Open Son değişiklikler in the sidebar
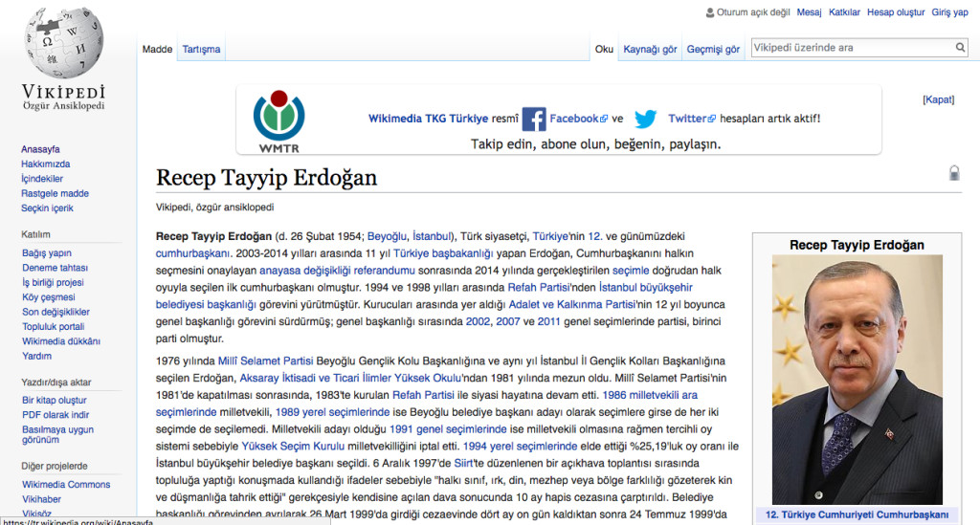980x525 pixels. (56, 312)
